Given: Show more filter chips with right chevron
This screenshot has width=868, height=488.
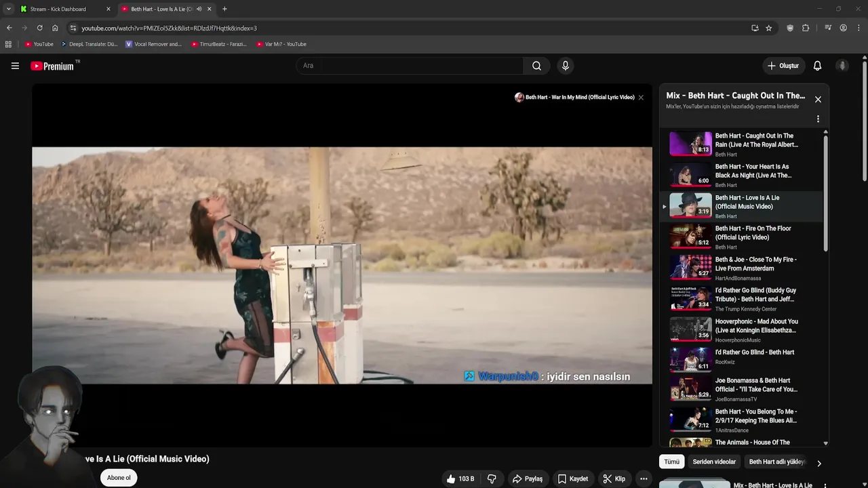Looking at the screenshot, I should click(x=818, y=464).
